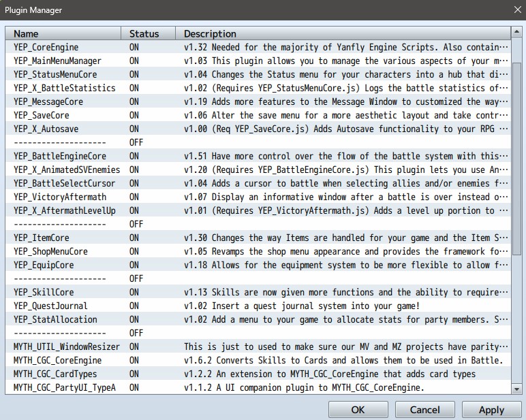Screen dimensions: 526x420
Task: Click the Description column header
Action: tap(343, 33)
